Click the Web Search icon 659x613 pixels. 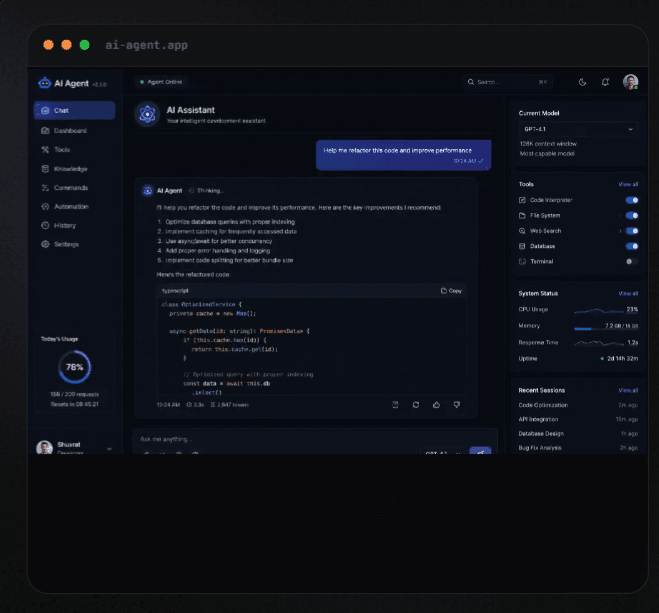(x=522, y=231)
